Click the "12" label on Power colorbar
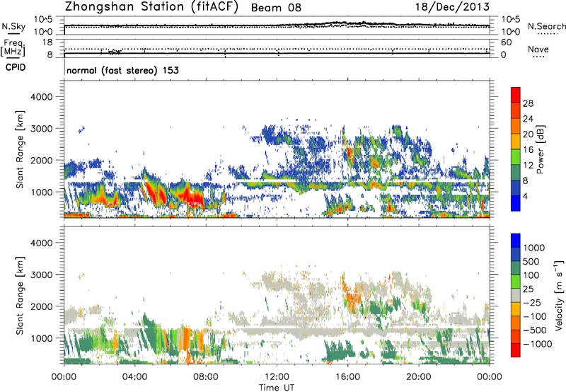The image size is (566, 392). click(528, 166)
